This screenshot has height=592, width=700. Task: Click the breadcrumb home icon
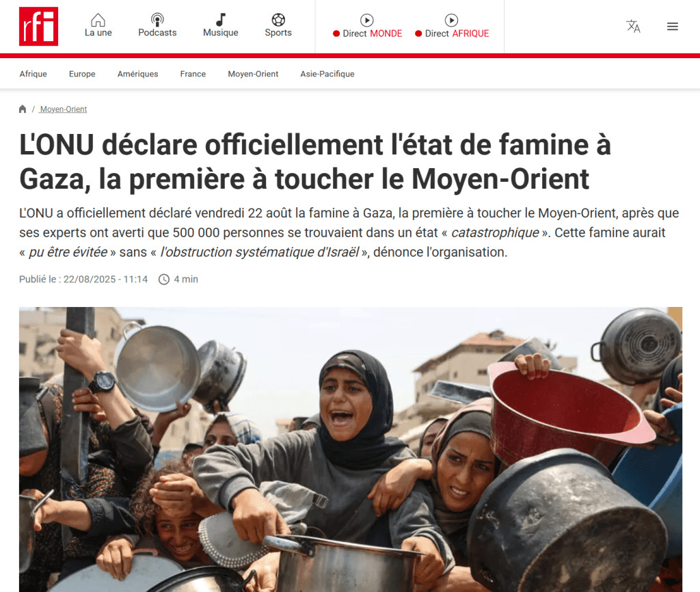23,109
